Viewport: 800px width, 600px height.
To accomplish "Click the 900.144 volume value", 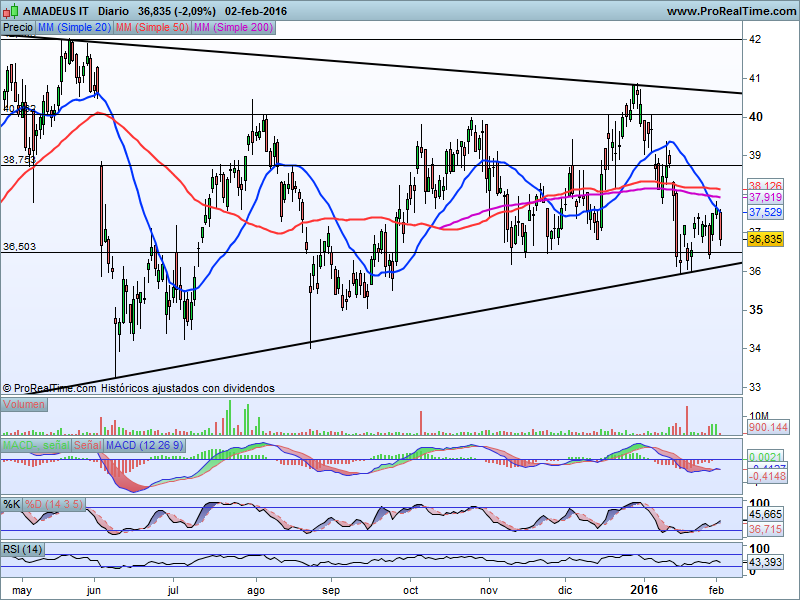I will (768, 427).
